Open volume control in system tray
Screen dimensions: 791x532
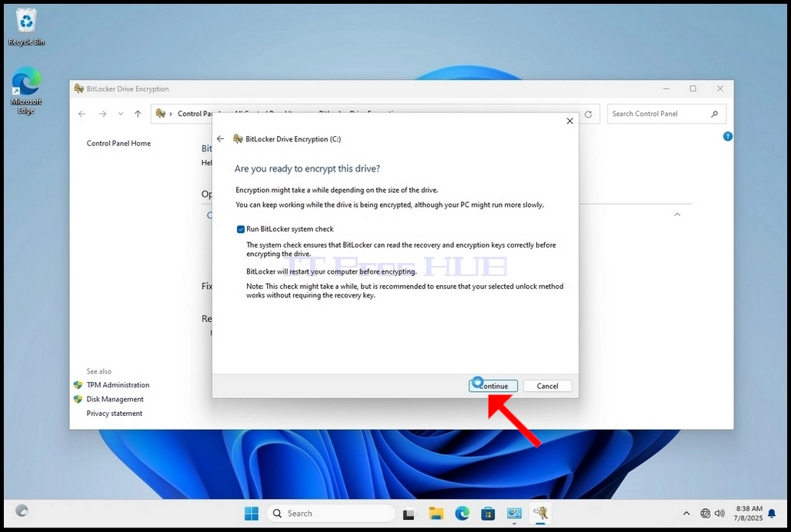click(720, 514)
